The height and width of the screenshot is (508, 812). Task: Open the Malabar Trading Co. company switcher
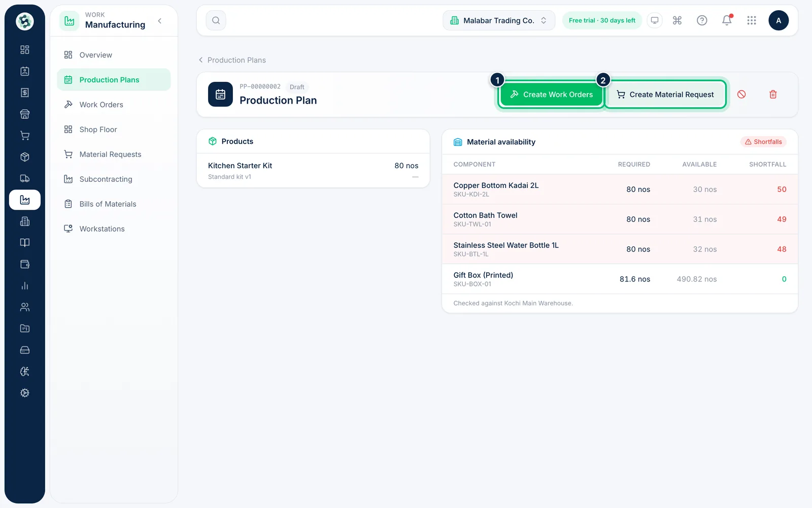pyautogui.click(x=499, y=20)
